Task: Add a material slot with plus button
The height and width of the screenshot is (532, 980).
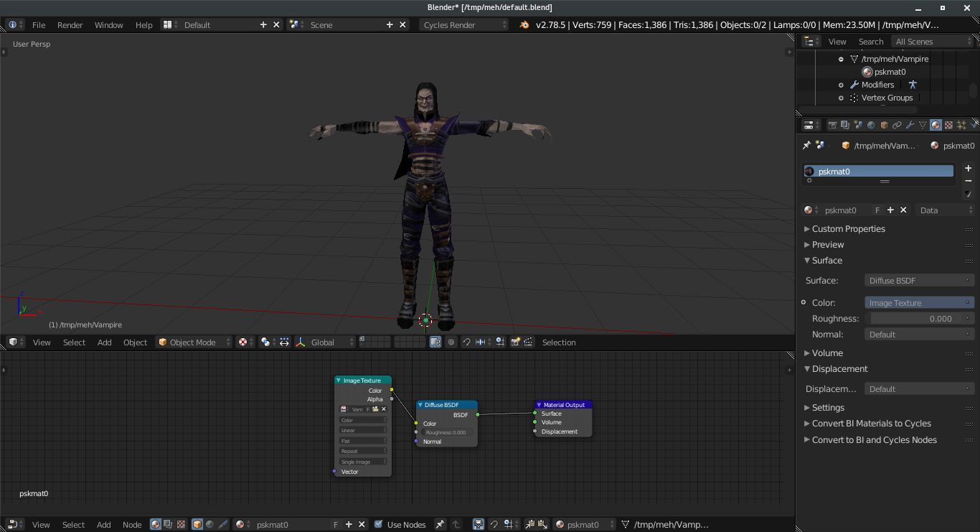Action: 968,168
